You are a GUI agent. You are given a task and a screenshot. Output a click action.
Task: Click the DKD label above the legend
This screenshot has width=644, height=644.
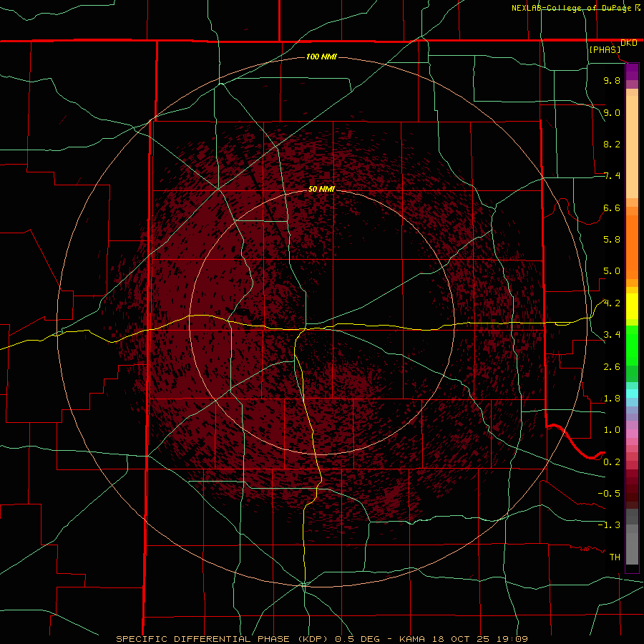click(x=629, y=43)
